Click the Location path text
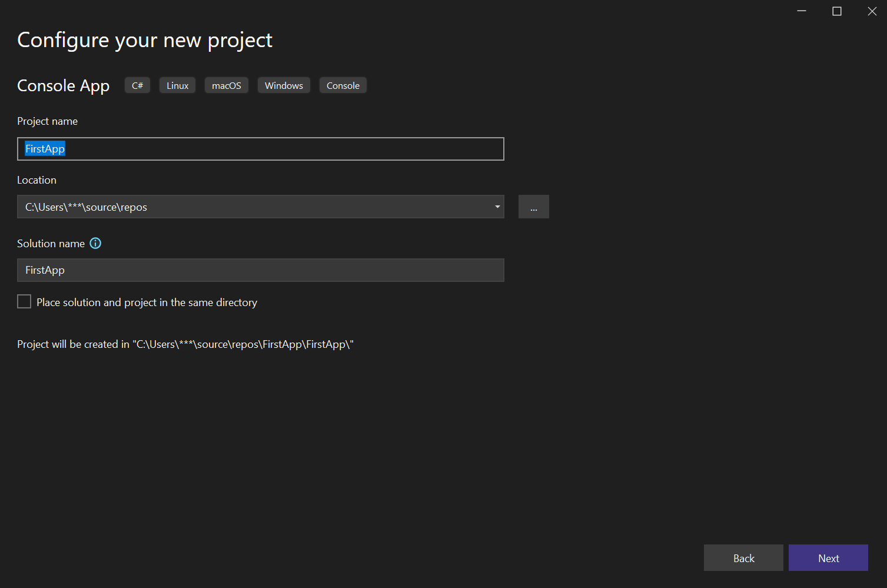The height and width of the screenshot is (588, 887). point(85,207)
